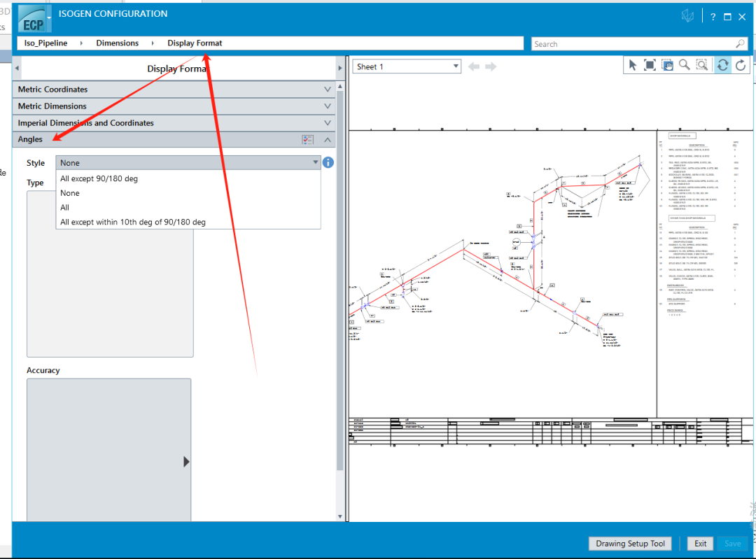Go to Iso_Pipeline breadcrumb
Image resolution: width=756 pixels, height=559 pixels.
click(x=45, y=43)
